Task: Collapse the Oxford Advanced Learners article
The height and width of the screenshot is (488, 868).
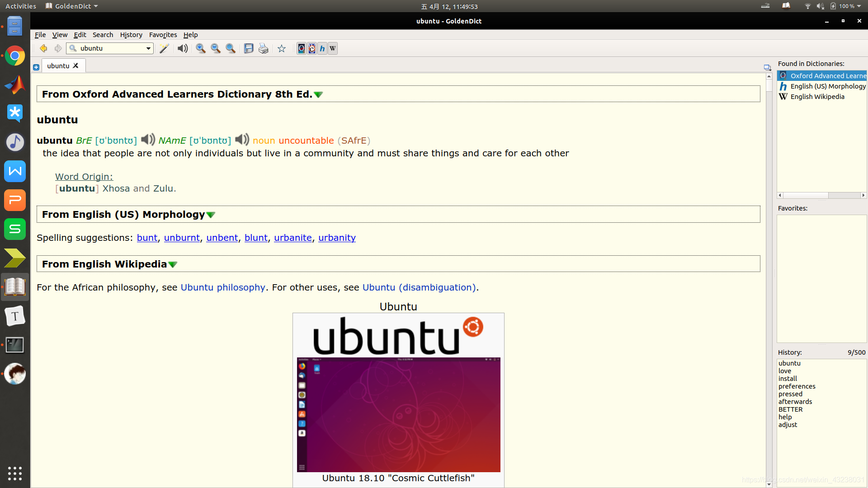Action: (x=318, y=95)
